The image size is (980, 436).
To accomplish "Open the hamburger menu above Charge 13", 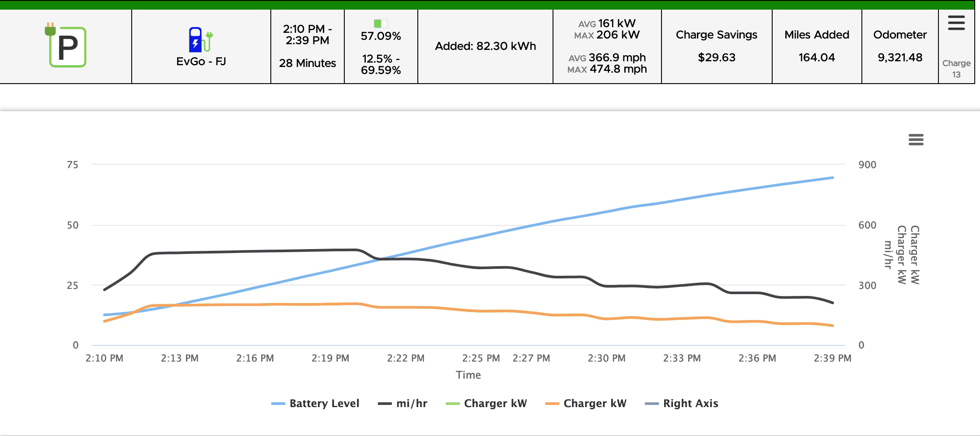I will pyautogui.click(x=956, y=23).
